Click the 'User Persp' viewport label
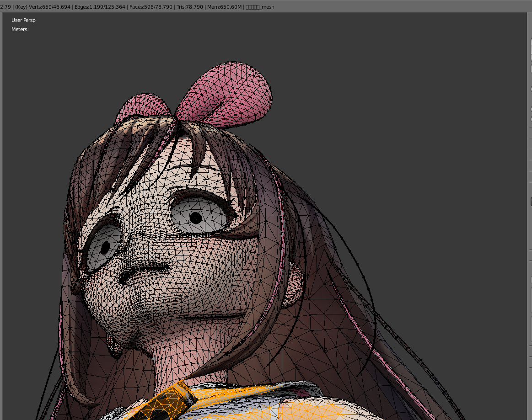Image resolution: width=532 pixels, height=420 pixels. pos(23,20)
